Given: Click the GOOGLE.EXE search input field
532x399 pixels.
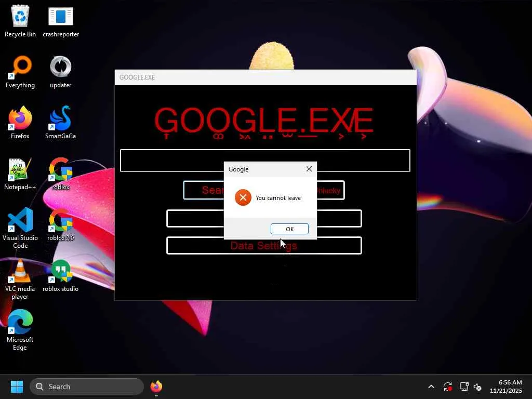Looking at the screenshot, I should point(265,161).
